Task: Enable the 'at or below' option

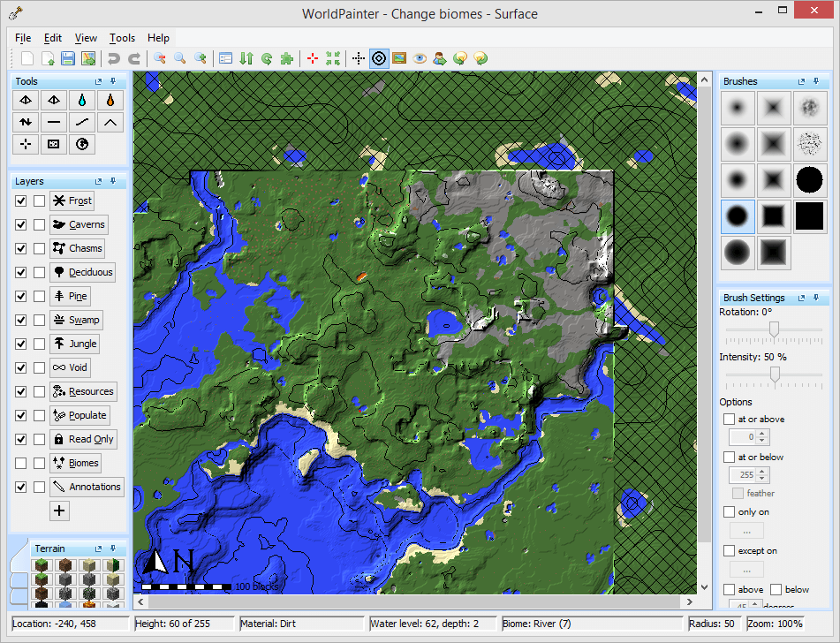Action: (x=729, y=457)
